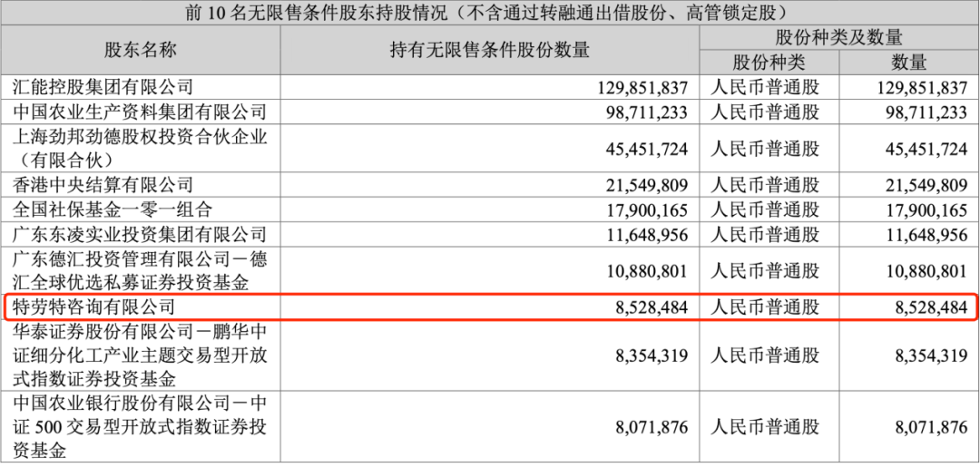Click 17,900,165 in the 持有无限售条件股份数量 column
Viewport: 980px width, 467px height.
[x=648, y=209]
